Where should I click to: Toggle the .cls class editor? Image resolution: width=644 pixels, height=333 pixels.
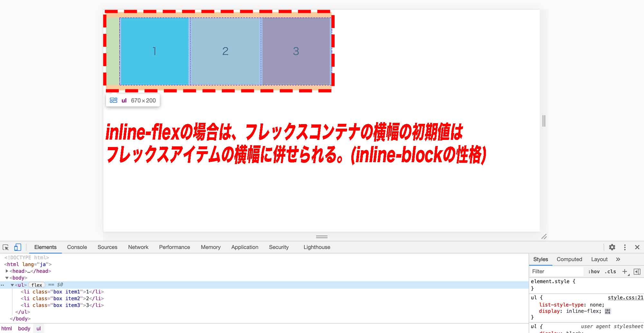point(610,271)
